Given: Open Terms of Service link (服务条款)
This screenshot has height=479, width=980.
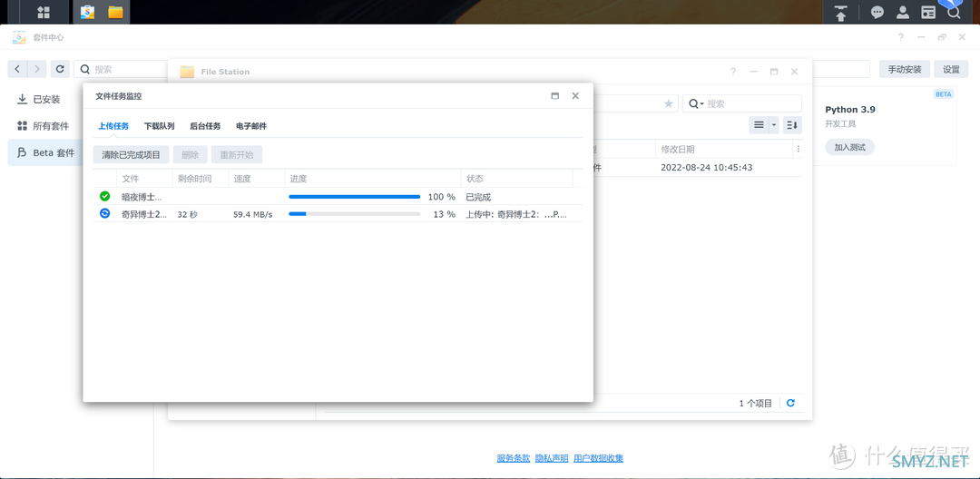Looking at the screenshot, I should point(513,458).
